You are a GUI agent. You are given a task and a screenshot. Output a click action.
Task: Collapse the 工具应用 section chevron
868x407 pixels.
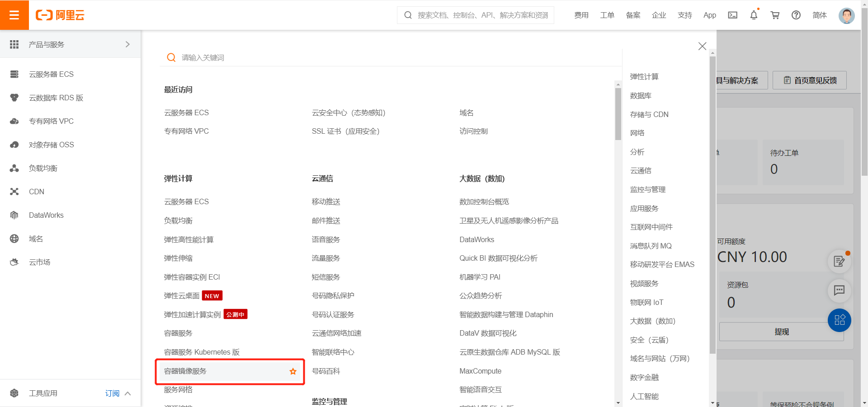point(128,393)
